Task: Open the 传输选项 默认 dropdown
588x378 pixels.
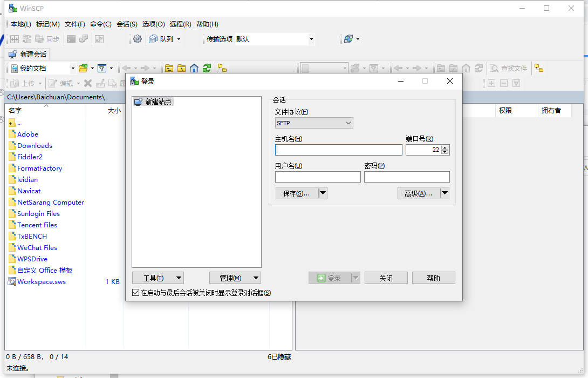Action: 311,39
